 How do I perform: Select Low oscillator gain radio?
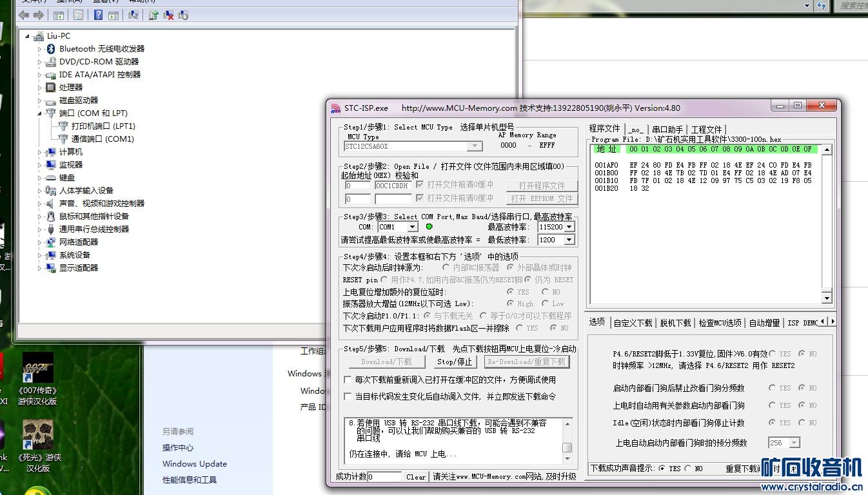pyautogui.click(x=546, y=304)
